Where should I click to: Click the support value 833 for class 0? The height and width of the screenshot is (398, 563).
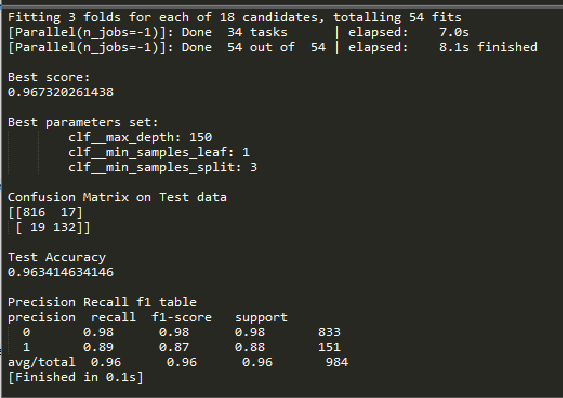pos(329,332)
